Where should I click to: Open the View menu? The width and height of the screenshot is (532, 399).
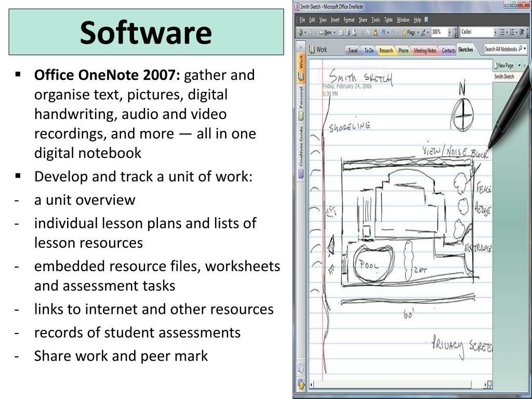[323, 20]
